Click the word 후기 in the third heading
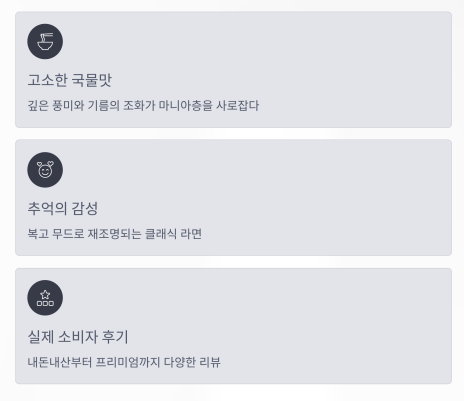This screenshot has height=401, width=464. click(115, 336)
